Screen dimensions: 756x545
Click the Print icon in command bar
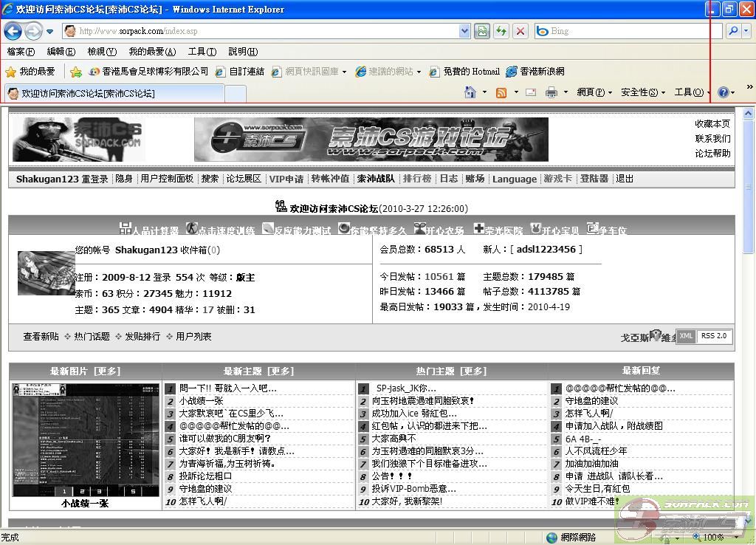point(551,92)
